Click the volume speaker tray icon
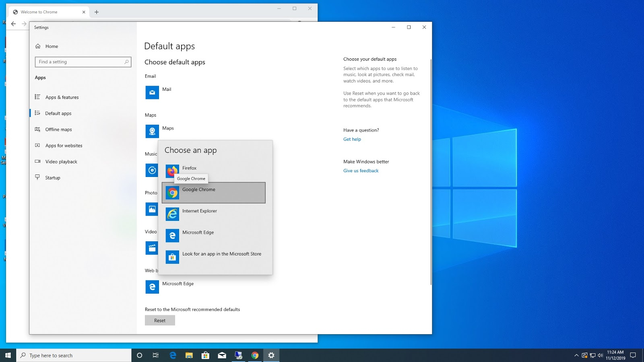The image size is (644, 362). pos(600,355)
